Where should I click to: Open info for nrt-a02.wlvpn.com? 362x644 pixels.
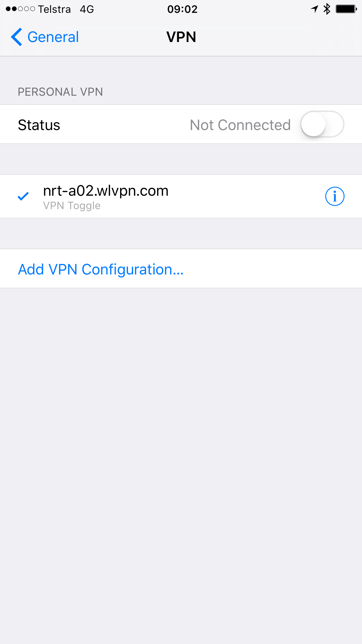pyautogui.click(x=335, y=196)
